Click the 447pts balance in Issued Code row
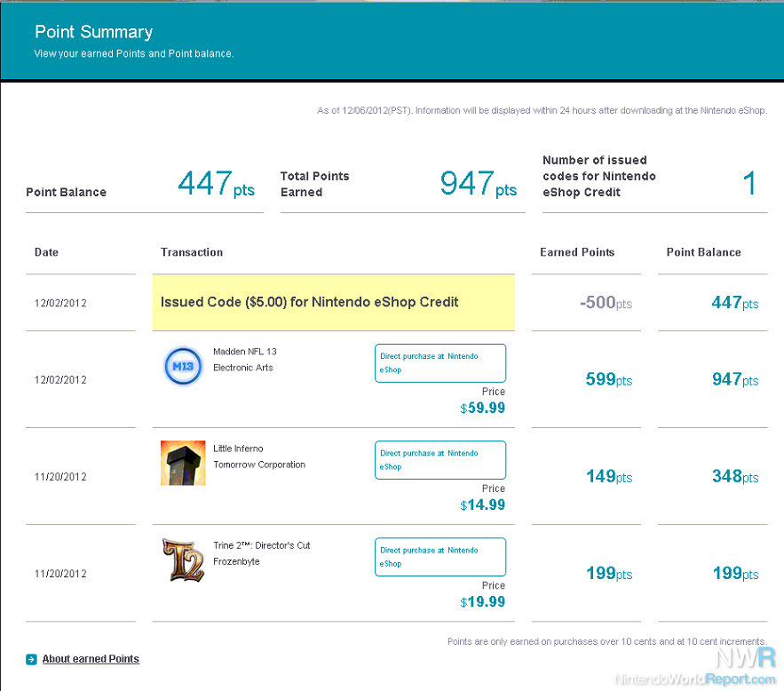 [735, 303]
